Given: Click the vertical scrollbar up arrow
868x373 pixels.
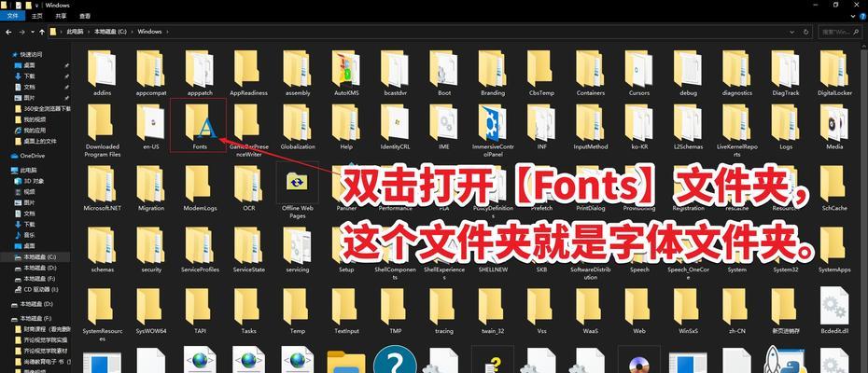Looking at the screenshot, I should (x=864, y=45).
